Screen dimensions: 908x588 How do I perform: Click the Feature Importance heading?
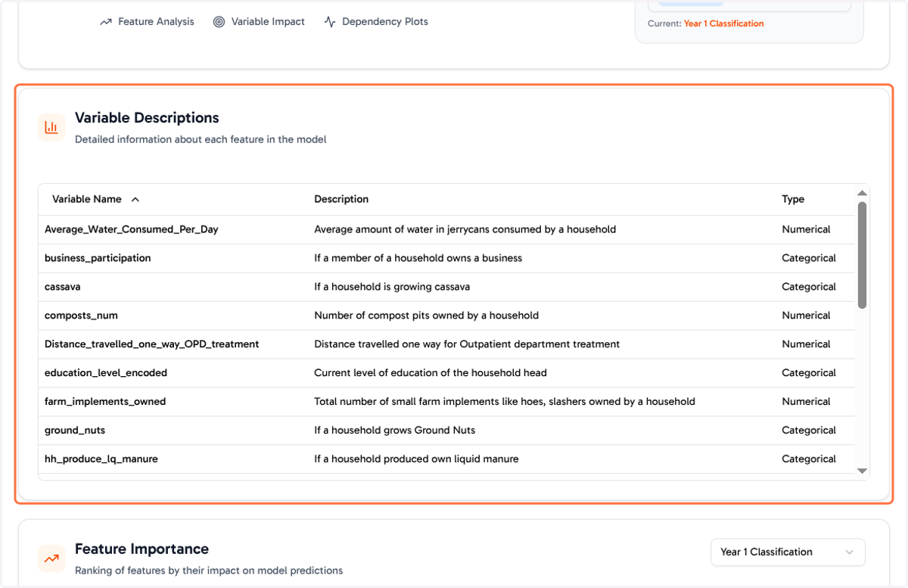pos(141,549)
